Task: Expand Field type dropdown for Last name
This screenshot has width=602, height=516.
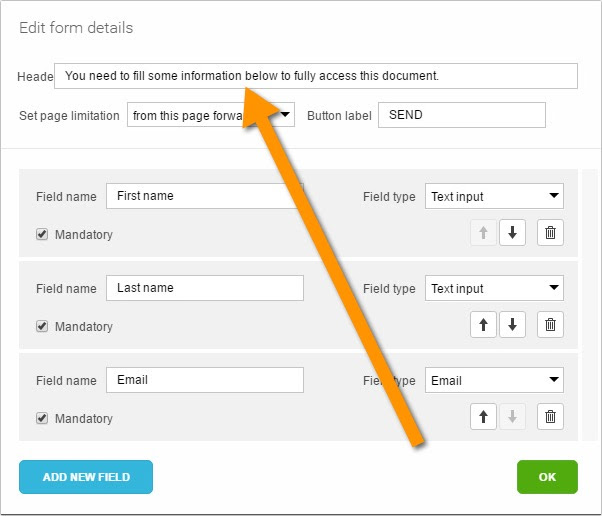Action: coord(494,288)
